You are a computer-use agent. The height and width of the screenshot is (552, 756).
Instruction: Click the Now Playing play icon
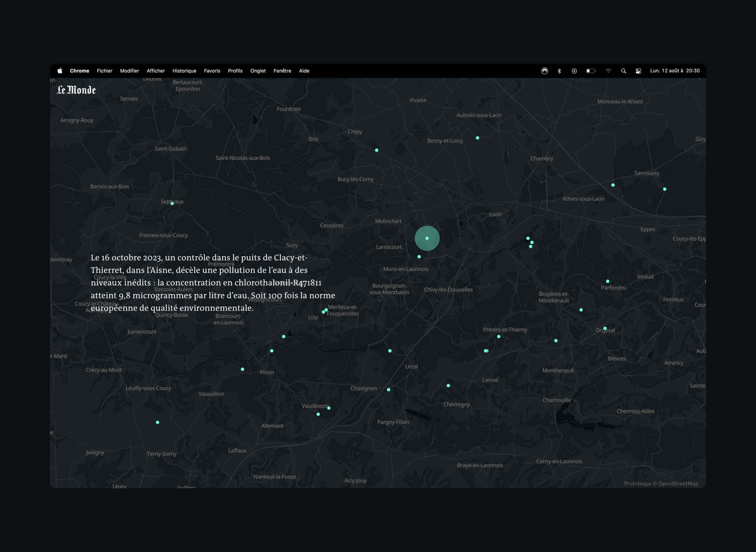pyautogui.click(x=574, y=71)
